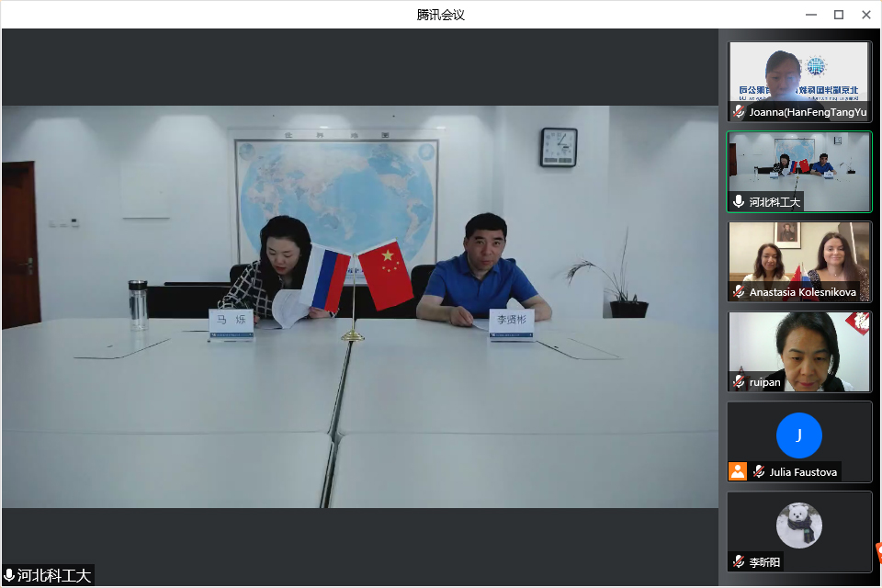Click the mic icon in main video label
The image size is (882, 588).
[10, 576]
